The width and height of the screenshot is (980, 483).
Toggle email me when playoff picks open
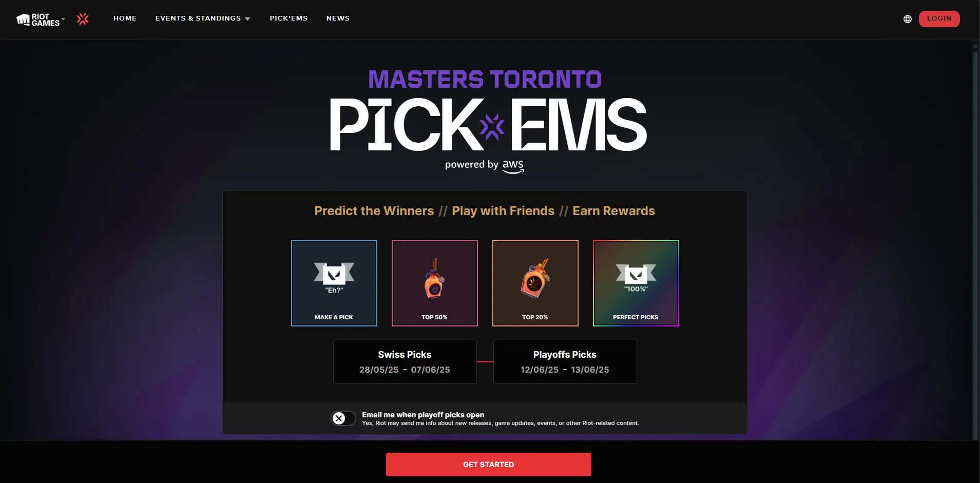343,418
